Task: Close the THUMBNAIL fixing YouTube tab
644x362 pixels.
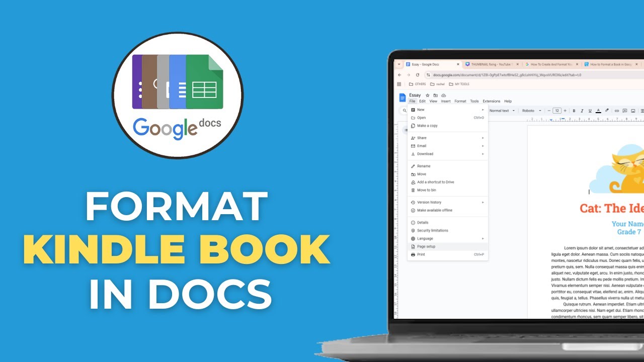Action: click(517, 64)
